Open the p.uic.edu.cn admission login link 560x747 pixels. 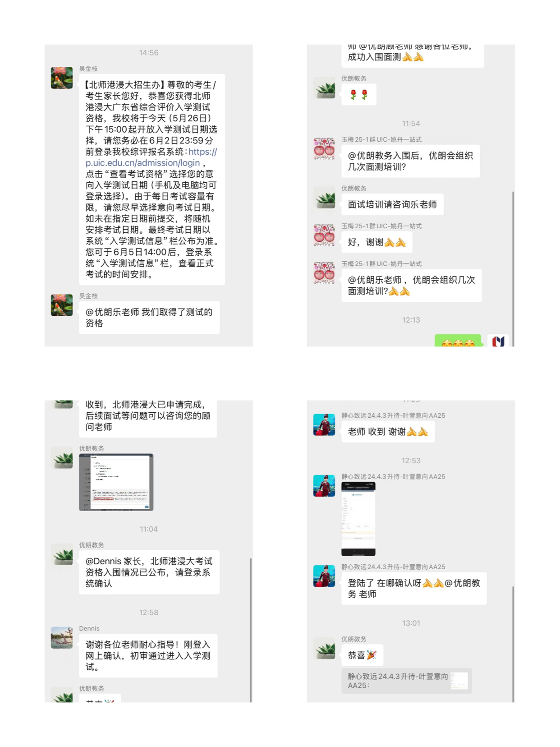point(151,157)
